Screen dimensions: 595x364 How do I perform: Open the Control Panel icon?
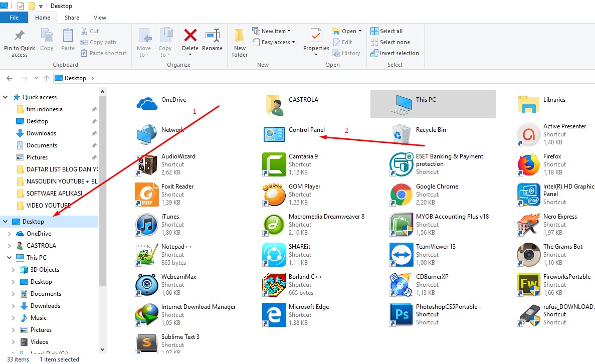pos(274,134)
